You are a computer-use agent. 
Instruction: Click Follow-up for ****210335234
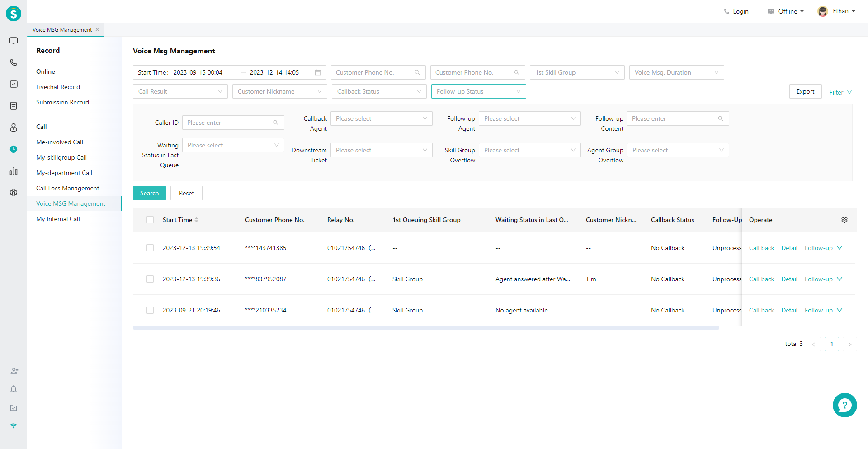coord(819,310)
